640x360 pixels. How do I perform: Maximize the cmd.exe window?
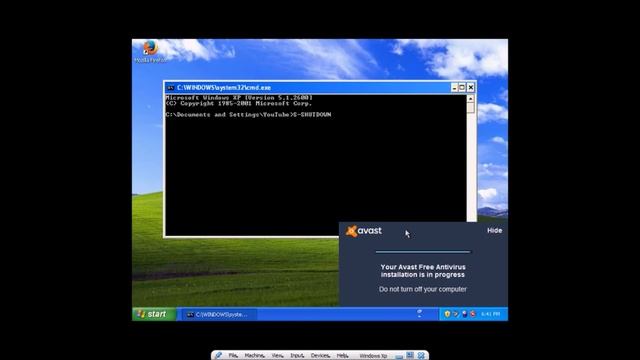click(462, 88)
